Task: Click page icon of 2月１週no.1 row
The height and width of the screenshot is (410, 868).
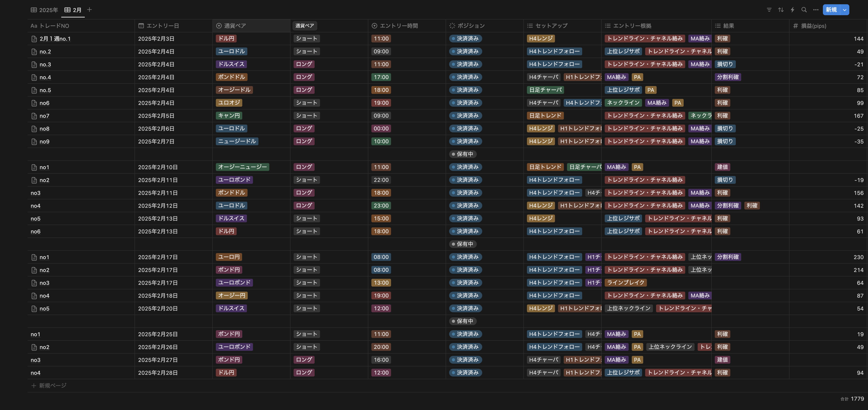Action: click(34, 39)
